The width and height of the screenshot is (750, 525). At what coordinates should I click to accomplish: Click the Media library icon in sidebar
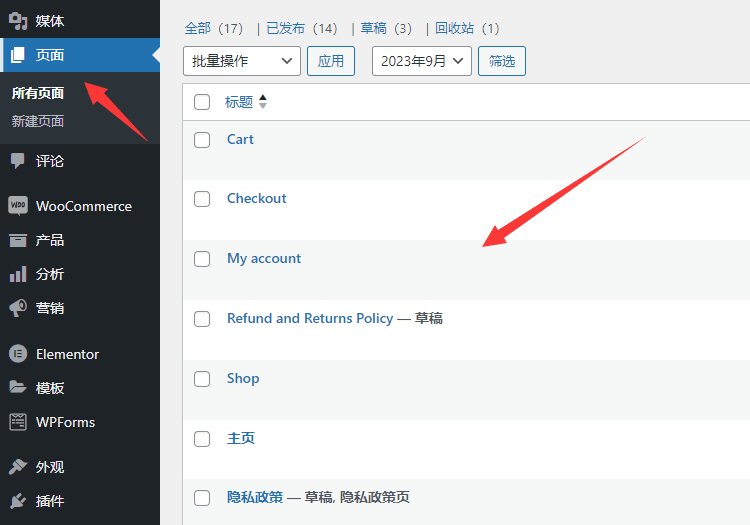18,21
